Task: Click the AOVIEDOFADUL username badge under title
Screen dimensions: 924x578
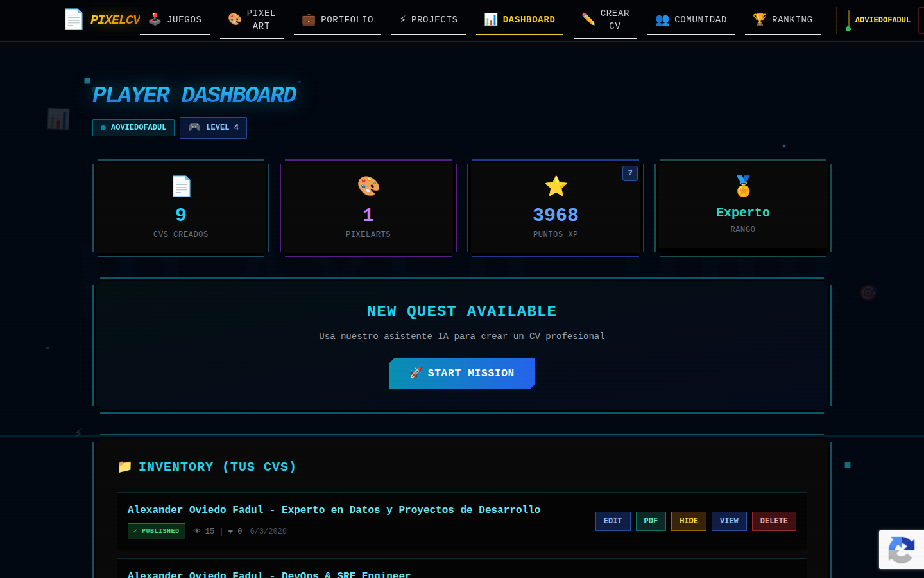Action: tap(133, 128)
